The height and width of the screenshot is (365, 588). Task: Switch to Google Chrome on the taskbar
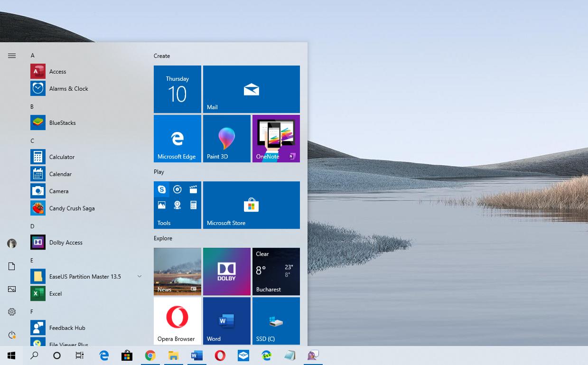pos(150,356)
